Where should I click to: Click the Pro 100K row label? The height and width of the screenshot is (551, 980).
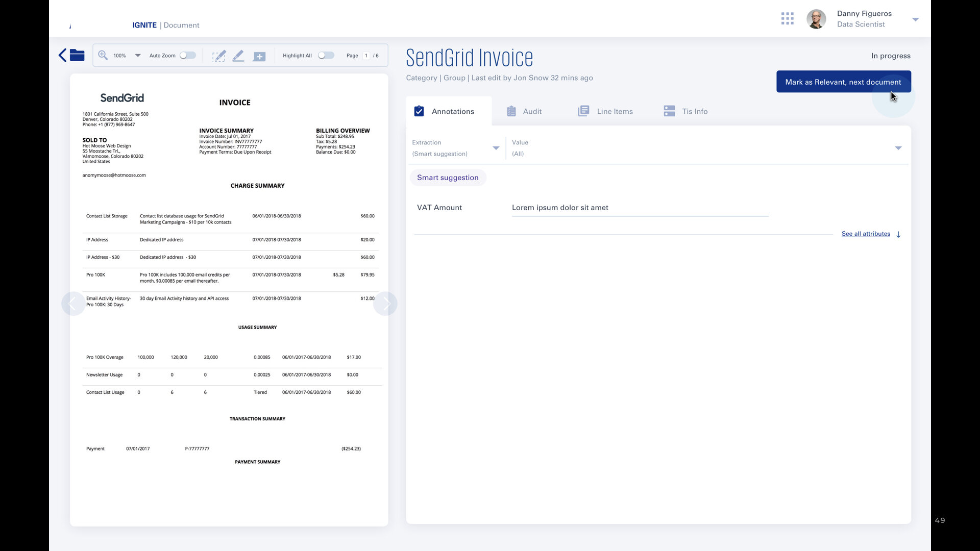[x=95, y=274]
